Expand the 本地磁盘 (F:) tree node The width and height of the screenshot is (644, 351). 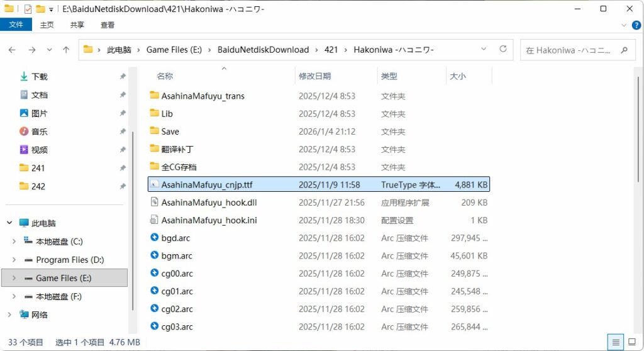pos(14,296)
